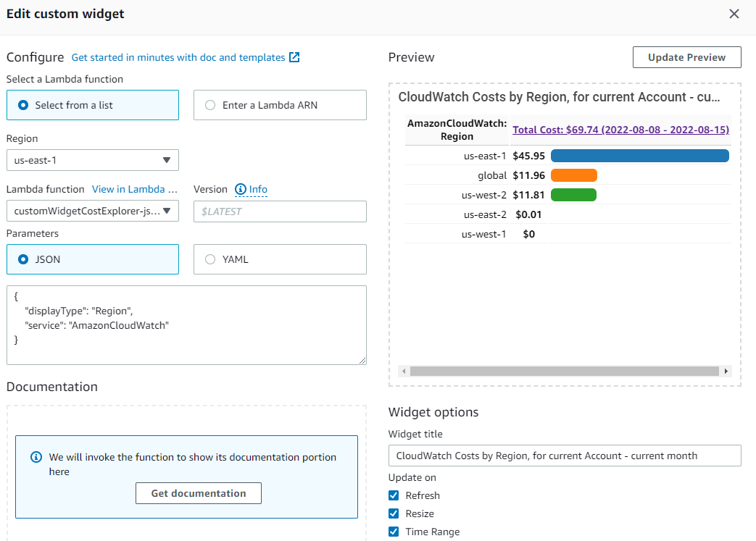Click the Info icon next to Version
The height and width of the screenshot is (541, 756).
(239, 189)
